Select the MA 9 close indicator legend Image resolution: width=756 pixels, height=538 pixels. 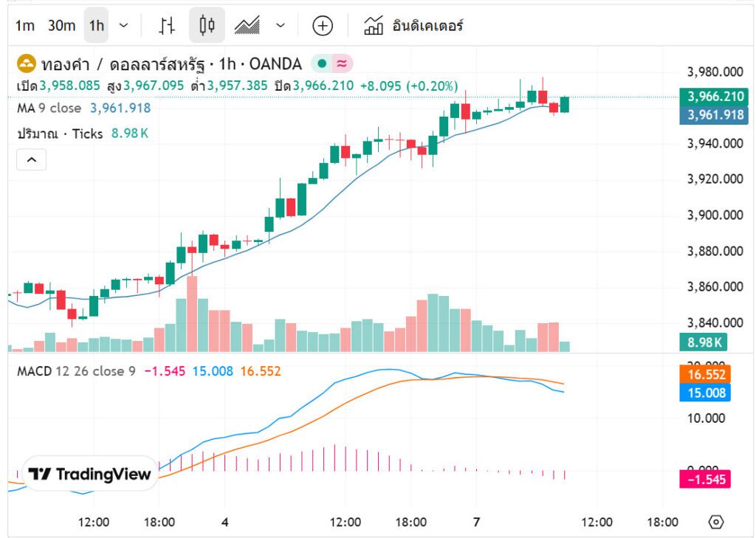point(49,108)
